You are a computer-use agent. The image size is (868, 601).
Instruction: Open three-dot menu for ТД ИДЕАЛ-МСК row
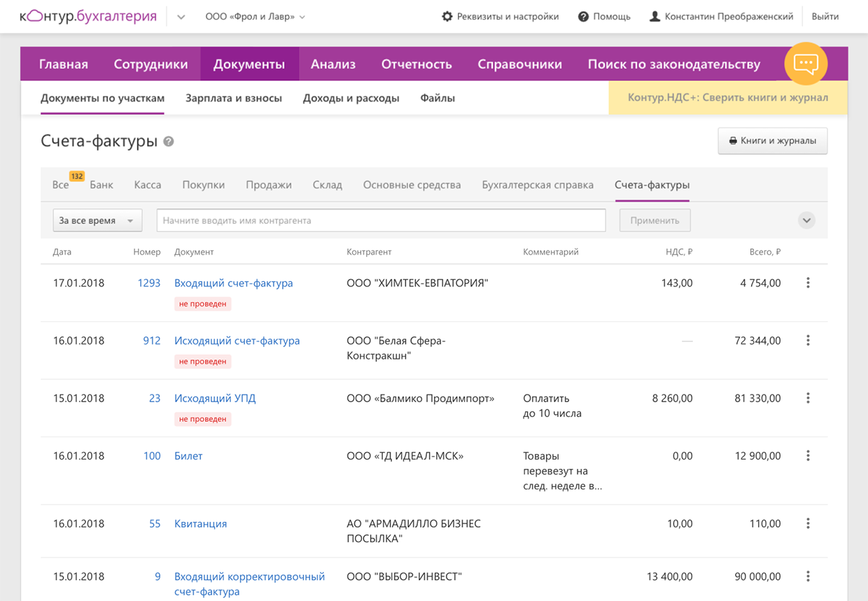[x=808, y=455]
